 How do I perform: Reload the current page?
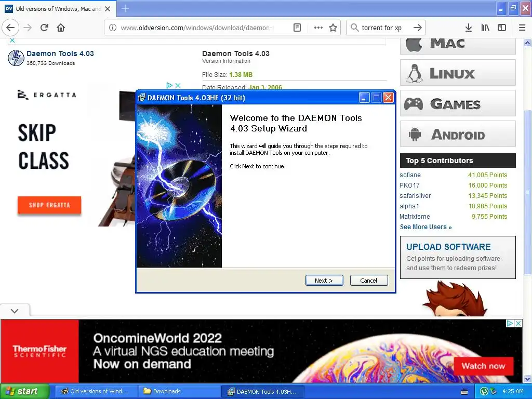(x=45, y=28)
